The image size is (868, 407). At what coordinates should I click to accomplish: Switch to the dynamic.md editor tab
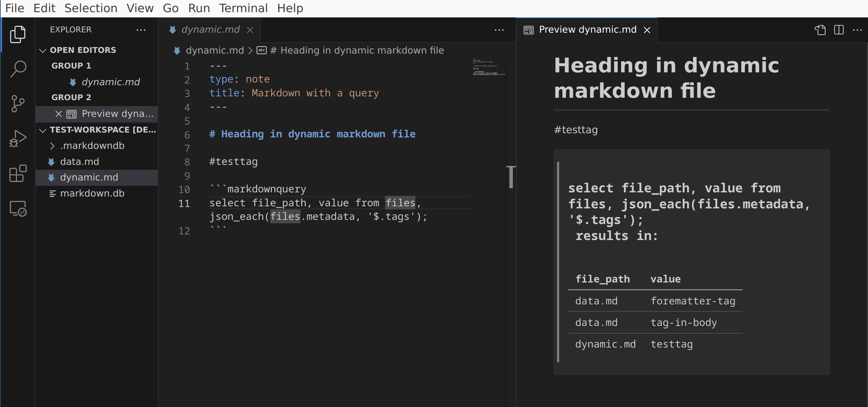(210, 30)
